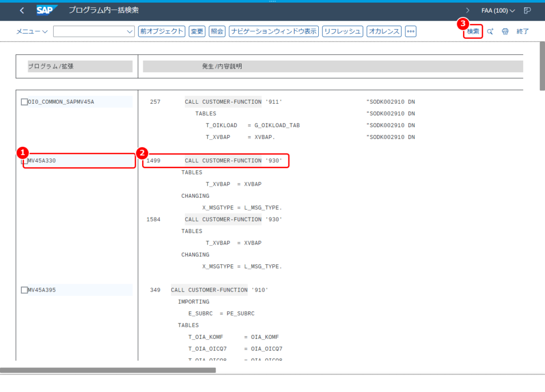Click the vertical scrollbar thumb

pyautogui.click(x=542, y=66)
